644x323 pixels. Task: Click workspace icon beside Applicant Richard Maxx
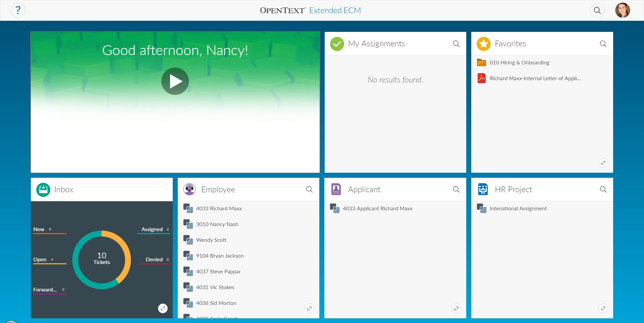pos(335,208)
